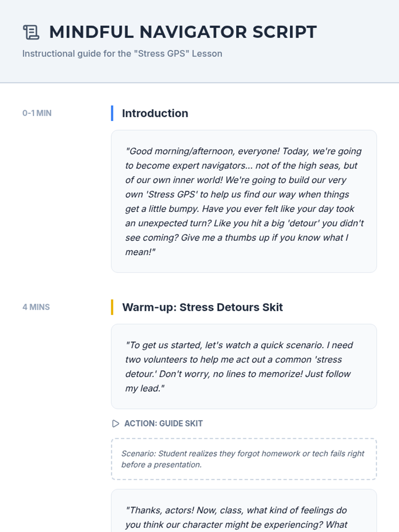Click the Mindful Navigator Script title
399x532 pixels.
tap(183, 32)
